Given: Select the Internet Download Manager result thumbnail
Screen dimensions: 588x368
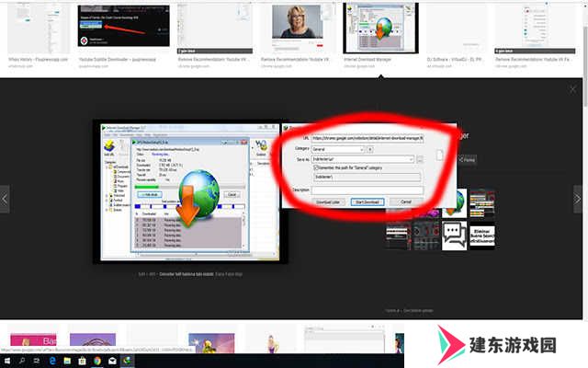Looking at the screenshot, I should tap(380, 29).
